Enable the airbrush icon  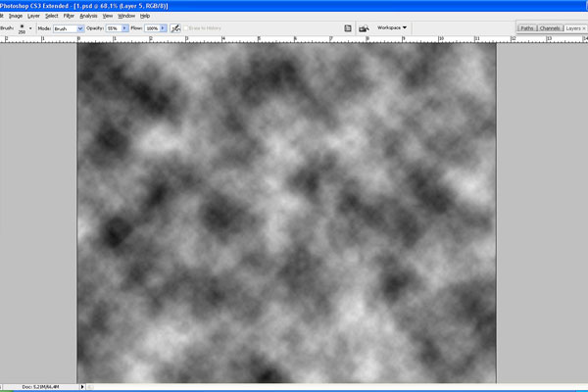174,28
